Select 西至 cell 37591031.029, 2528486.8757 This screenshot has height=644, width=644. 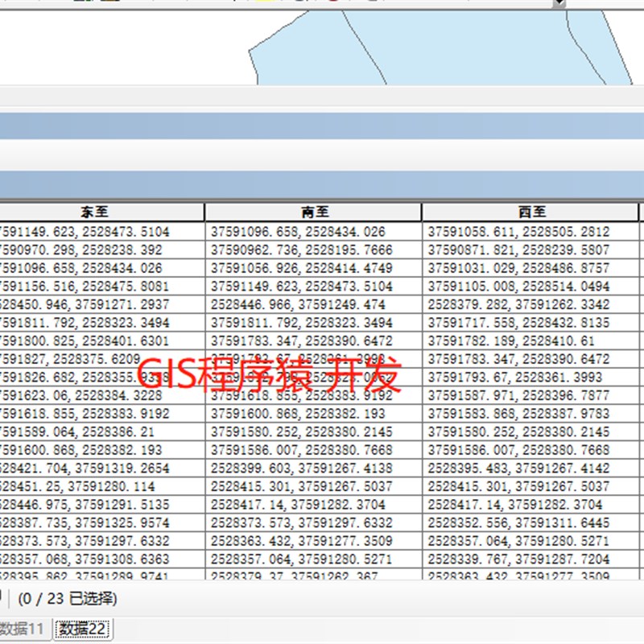pyautogui.click(x=530, y=268)
